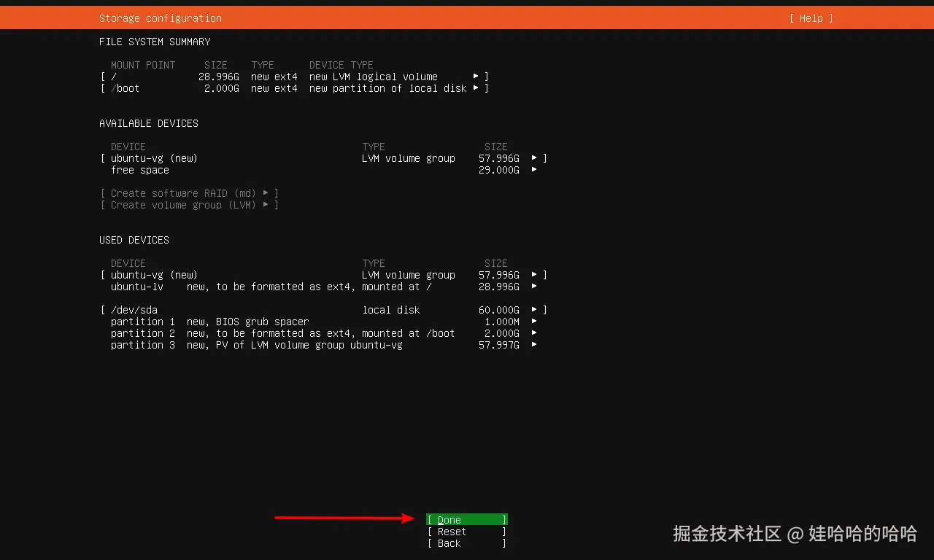Image resolution: width=934 pixels, height=560 pixels.
Task: Click the 'local disk' type label
Action: 391,310
